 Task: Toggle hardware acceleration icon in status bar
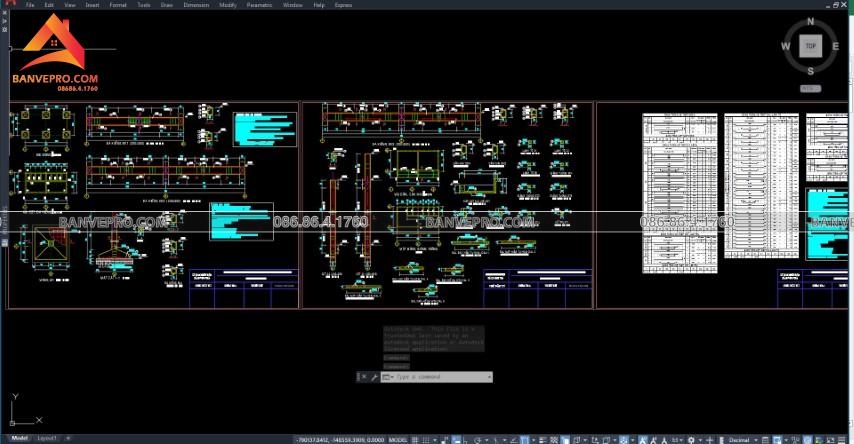(807, 439)
